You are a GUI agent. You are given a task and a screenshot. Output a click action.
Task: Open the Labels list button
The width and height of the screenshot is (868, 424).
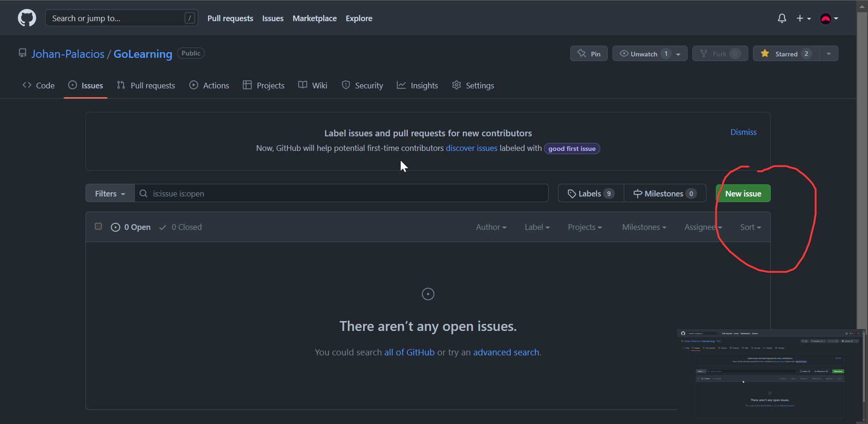(591, 193)
